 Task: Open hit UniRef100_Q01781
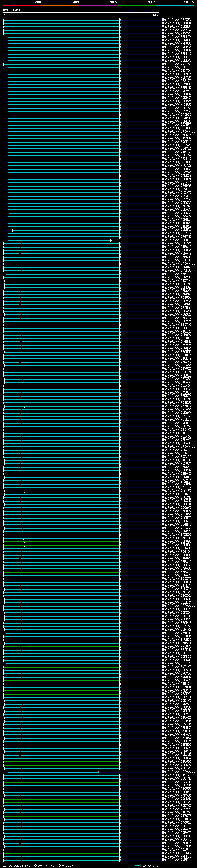pyautogui.click(x=176, y=64)
